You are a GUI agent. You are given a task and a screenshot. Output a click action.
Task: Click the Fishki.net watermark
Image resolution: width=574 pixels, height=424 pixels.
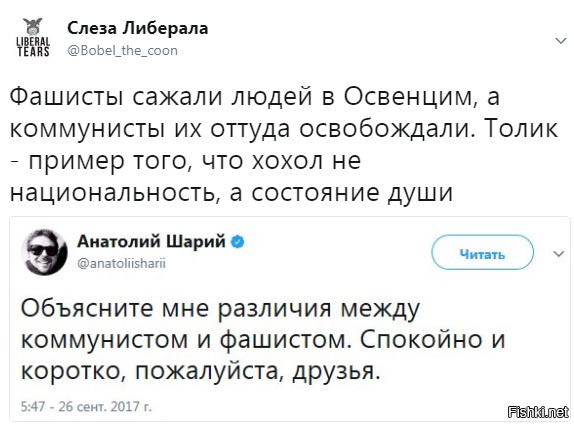tap(539, 412)
